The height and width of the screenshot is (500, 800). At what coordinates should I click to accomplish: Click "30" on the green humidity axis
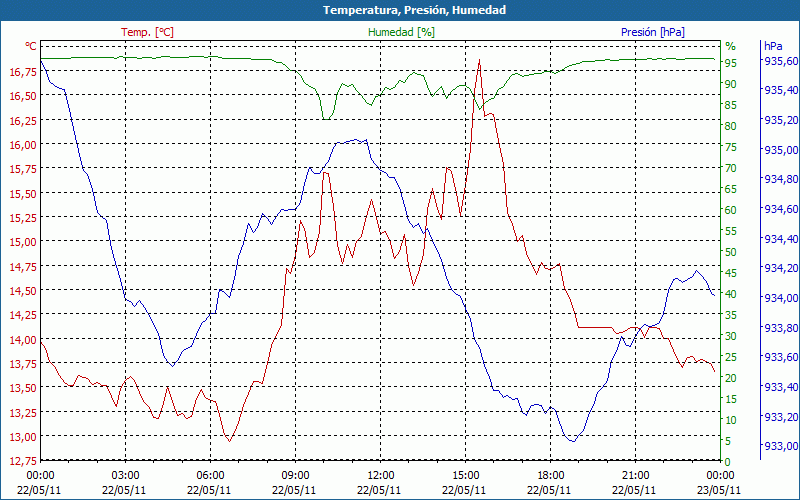pos(731,336)
